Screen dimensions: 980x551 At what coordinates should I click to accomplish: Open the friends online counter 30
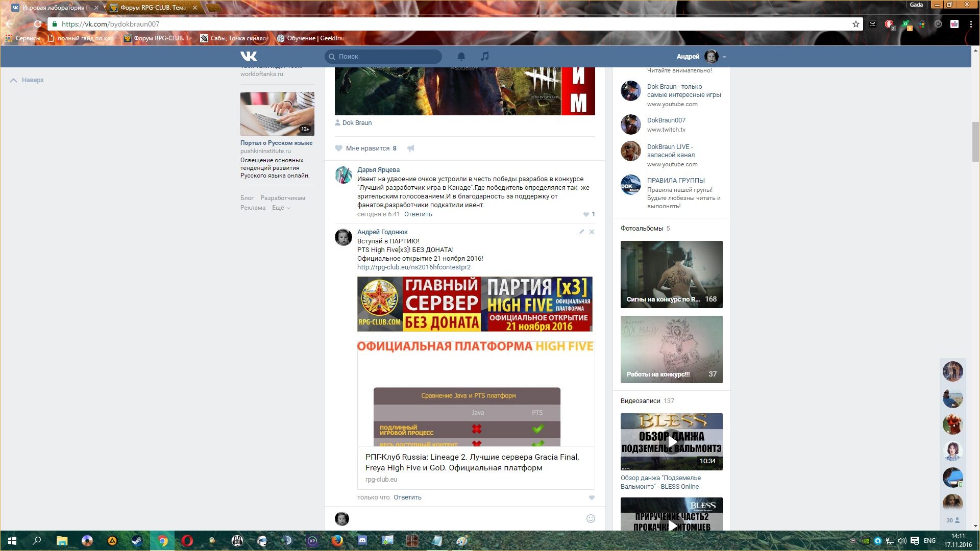tap(953, 520)
